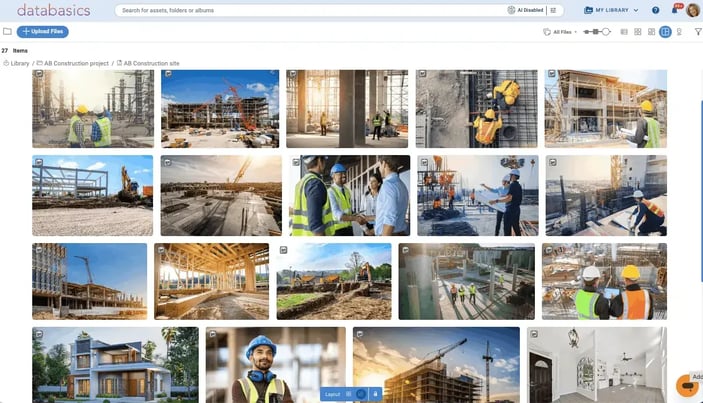
Task: Open the white interior room photo
Action: [x=597, y=365]
